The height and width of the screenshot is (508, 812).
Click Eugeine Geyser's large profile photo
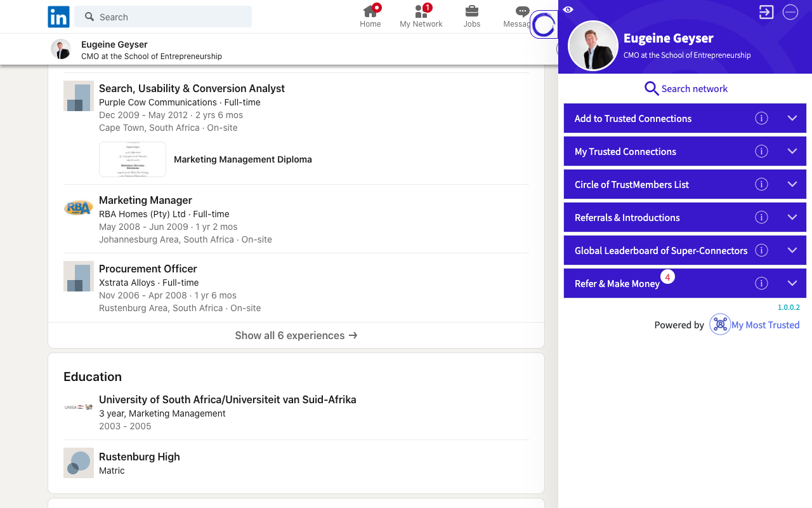(x=593, y=46)
